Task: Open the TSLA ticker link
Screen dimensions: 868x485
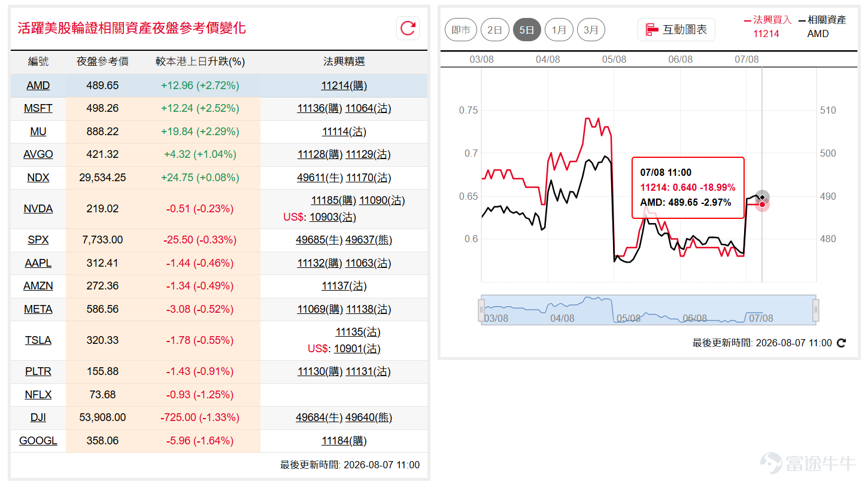Action: click(x=38, y=340)
